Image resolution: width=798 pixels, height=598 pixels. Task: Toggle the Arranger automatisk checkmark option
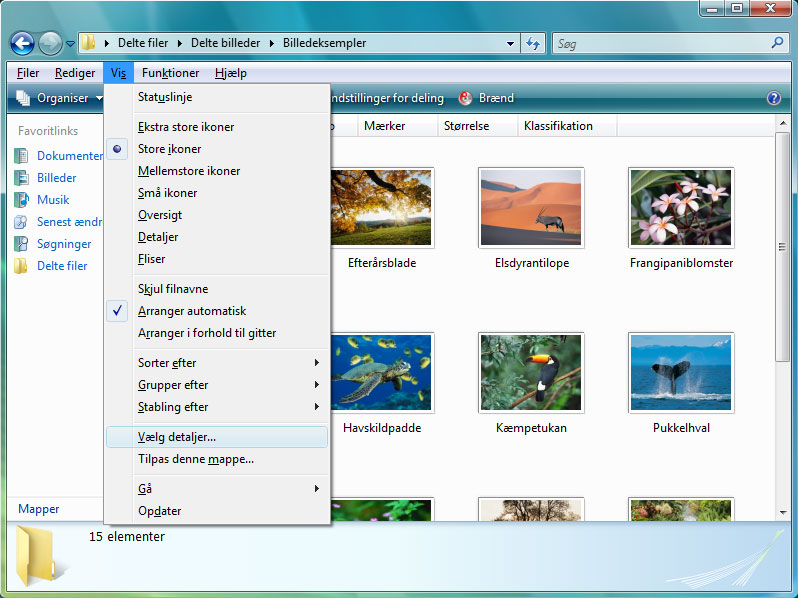tap(191, 311)
